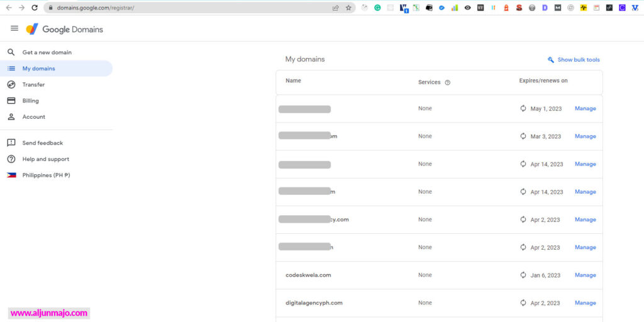Click the site lock icon in address bar
Image resolution: width=644 pixels, height=322 pixels.
pos(51,8)
